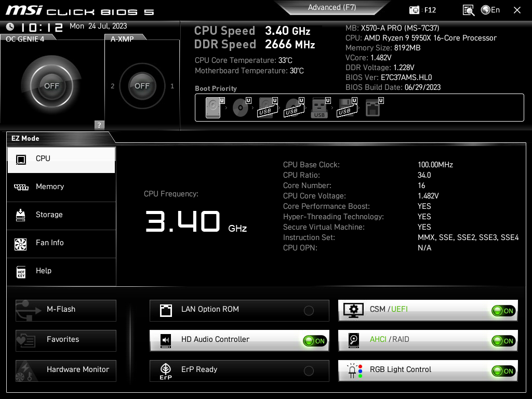The height and width of the screenshot is (399, 532).
Task: Select the USB hard disk boot device
Action: (268, 108)
